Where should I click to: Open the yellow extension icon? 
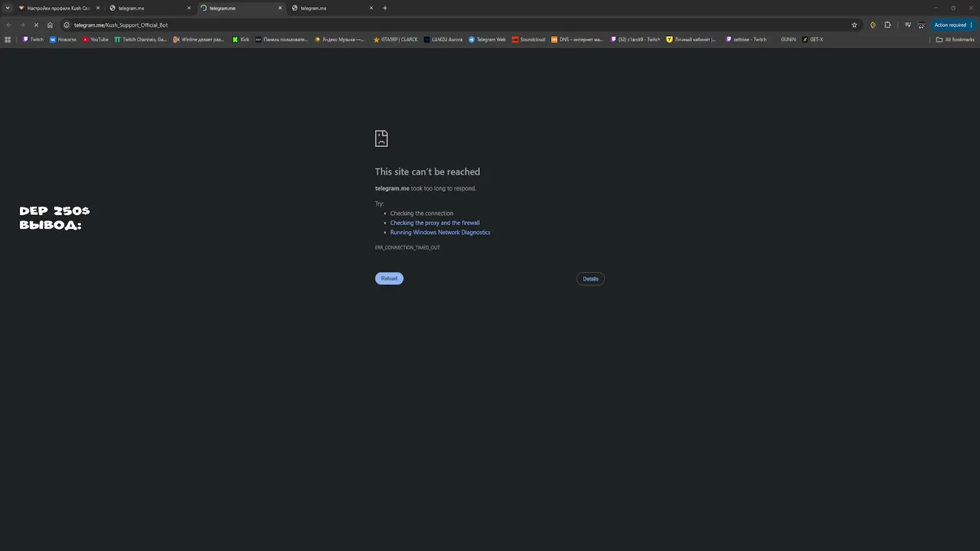click(873, 24)
